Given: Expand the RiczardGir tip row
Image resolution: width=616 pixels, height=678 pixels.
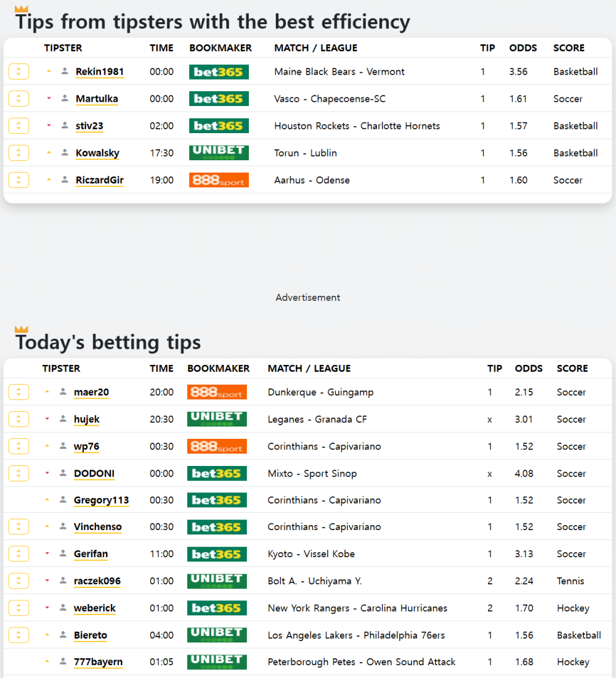Looking at the screenshot, I should pos(18,181).
